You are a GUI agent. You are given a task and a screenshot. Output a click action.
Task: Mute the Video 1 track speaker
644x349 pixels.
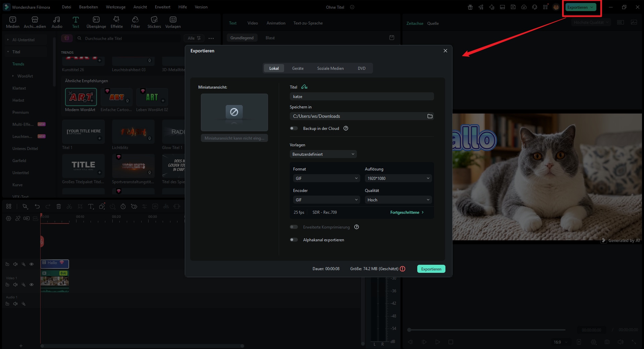pyautogui.click(x=15, y=285)
